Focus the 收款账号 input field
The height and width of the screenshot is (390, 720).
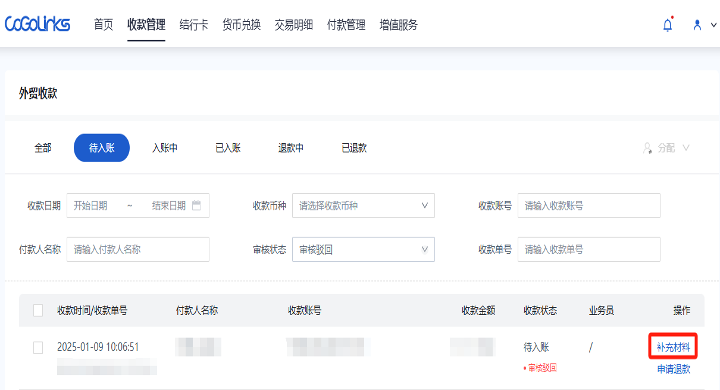click(589, 205)
